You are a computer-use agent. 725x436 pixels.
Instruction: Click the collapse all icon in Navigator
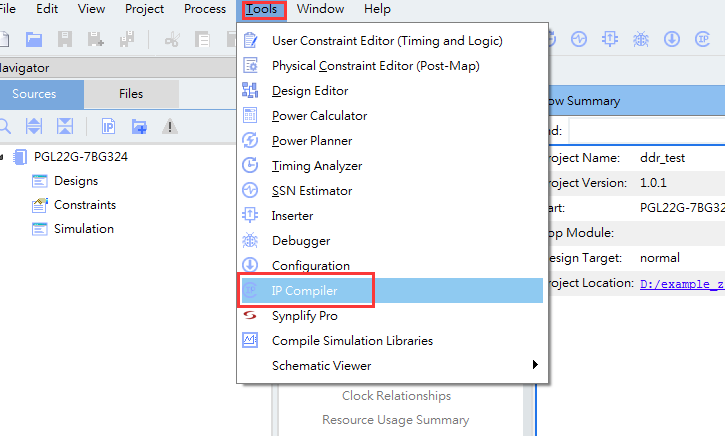tap(65, 126)
